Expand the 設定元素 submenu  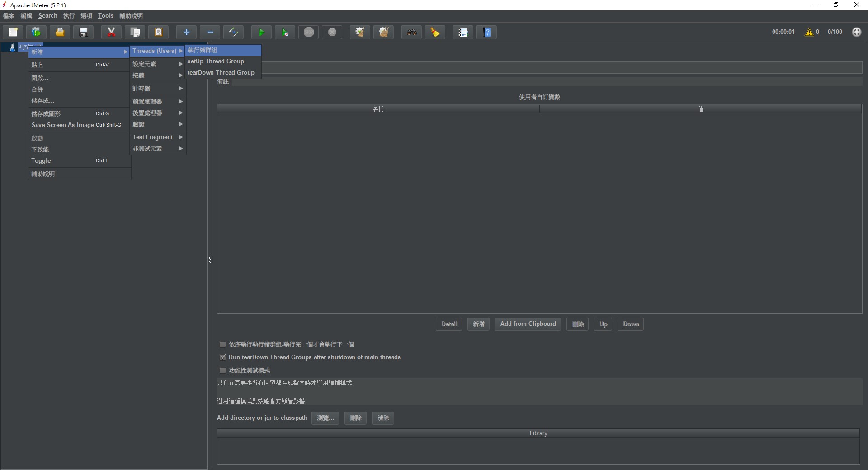click(157, 64)
